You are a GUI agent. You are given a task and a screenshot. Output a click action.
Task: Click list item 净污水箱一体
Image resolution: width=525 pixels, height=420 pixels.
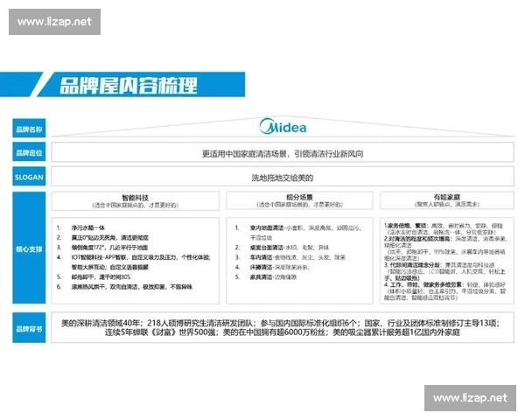click(x=93, y=226)
